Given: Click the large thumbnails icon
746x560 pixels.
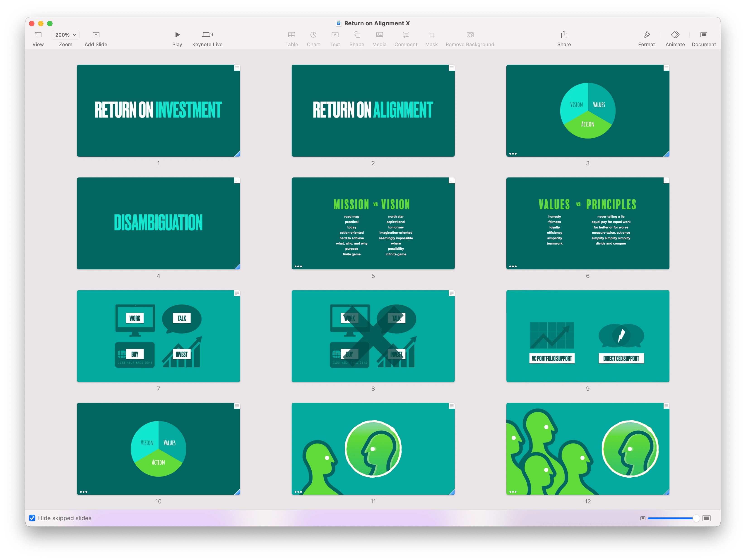Looking at the screenshot, I should pyautogui.click(x=707, y=518).
